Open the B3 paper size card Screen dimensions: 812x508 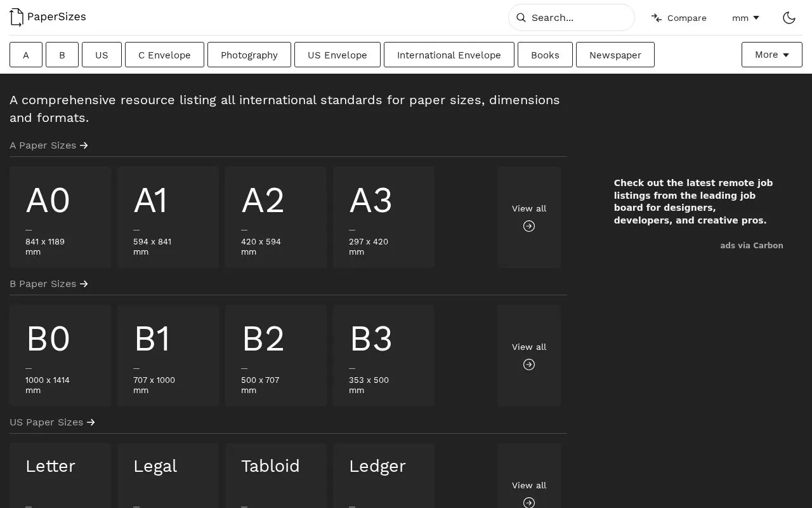tap(384, 356)
